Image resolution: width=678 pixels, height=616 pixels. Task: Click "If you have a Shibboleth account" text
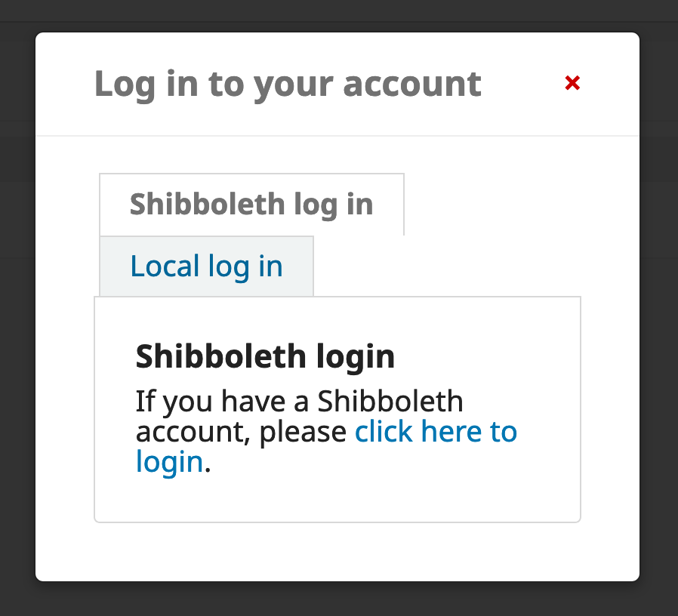click(x=299, y=402)
